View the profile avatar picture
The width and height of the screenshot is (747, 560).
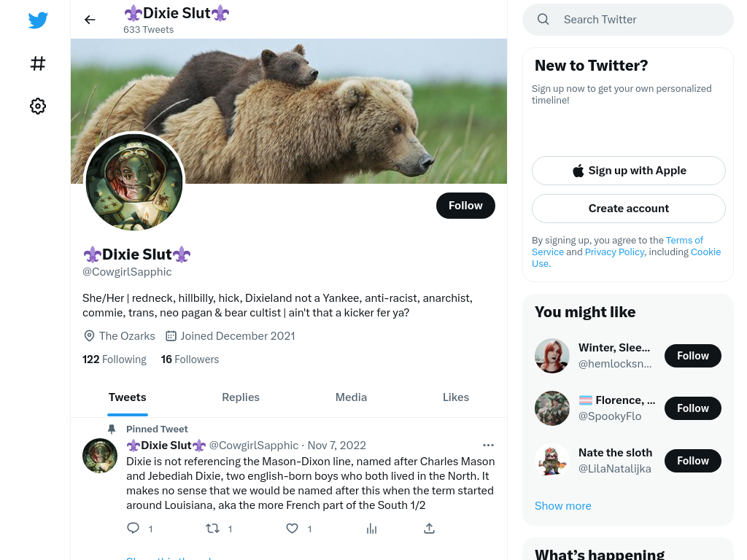point(134,182)
